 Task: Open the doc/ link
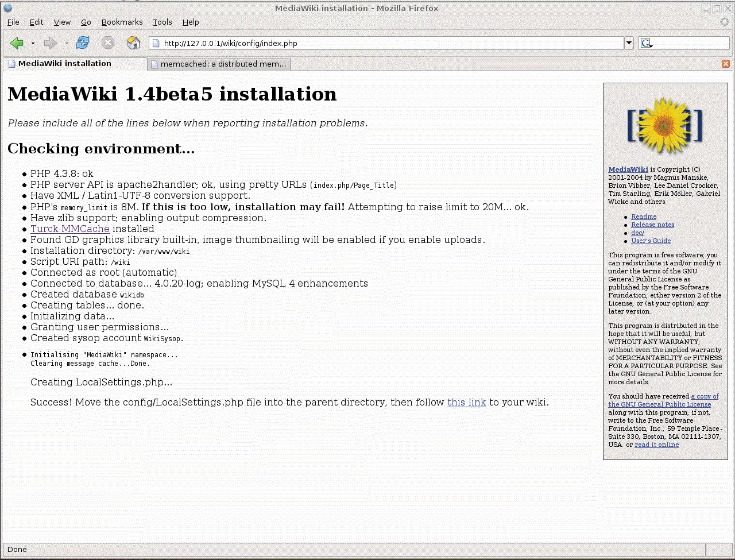tap(637, 233)
